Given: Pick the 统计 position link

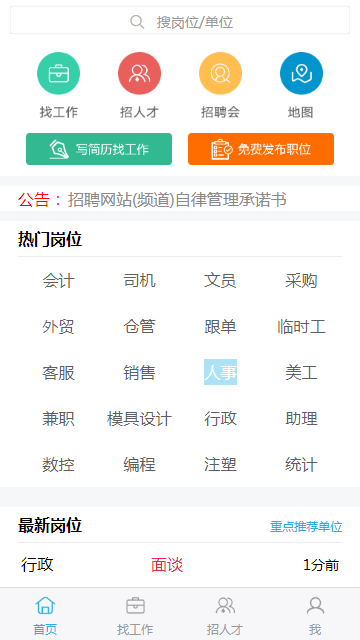Looking at the screenshot, I should [x=301, y=464].
